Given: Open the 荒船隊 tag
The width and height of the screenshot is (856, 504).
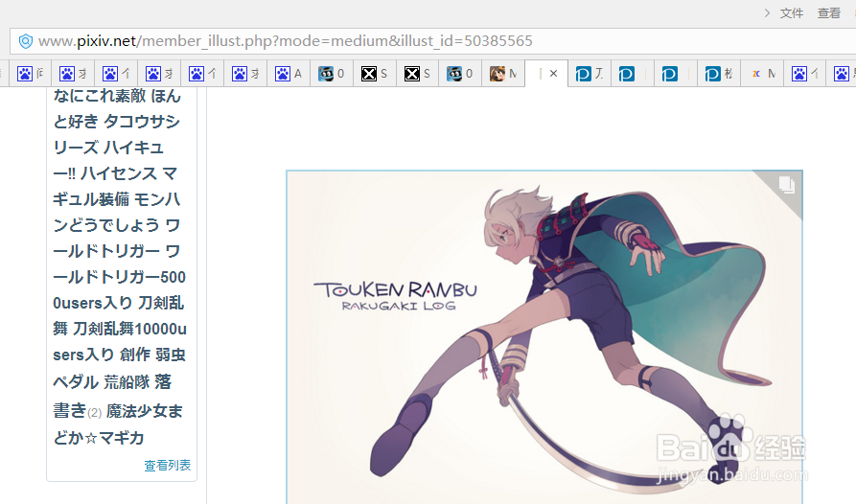Looking at the screenshot, I should (127, 381).
